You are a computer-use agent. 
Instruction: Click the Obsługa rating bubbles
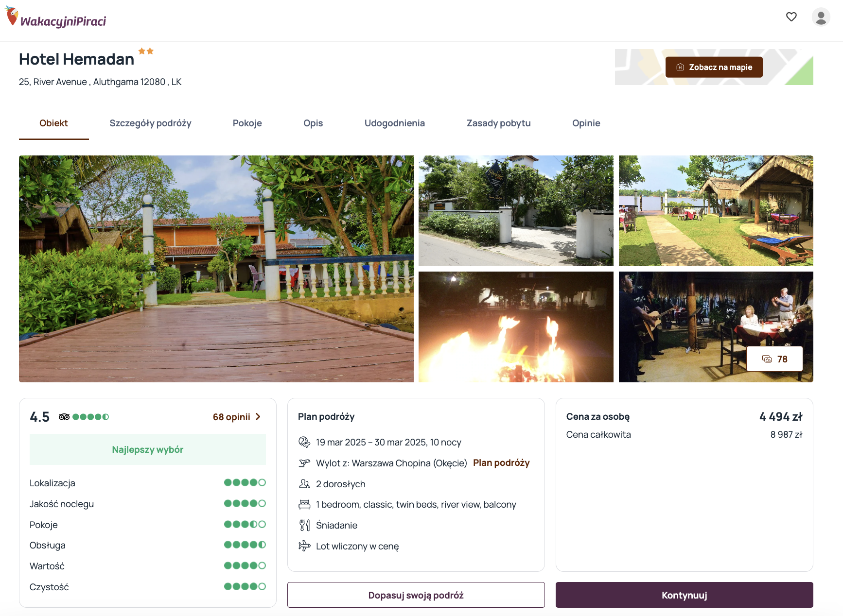click(245, 545)
